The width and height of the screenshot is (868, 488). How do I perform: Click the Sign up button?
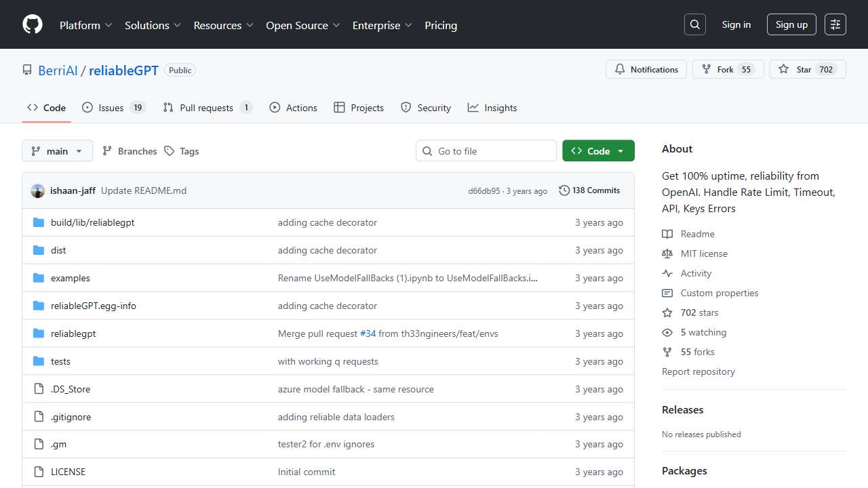click(791, 24)
